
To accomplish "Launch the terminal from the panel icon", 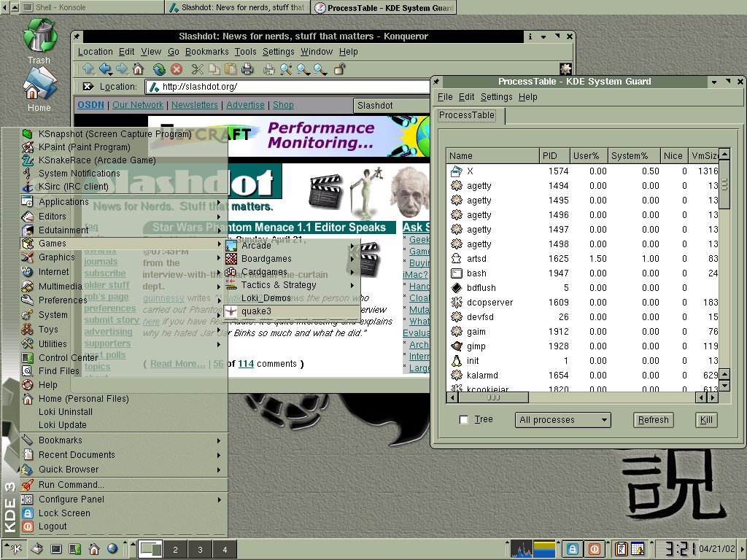I will click(56, 549).
